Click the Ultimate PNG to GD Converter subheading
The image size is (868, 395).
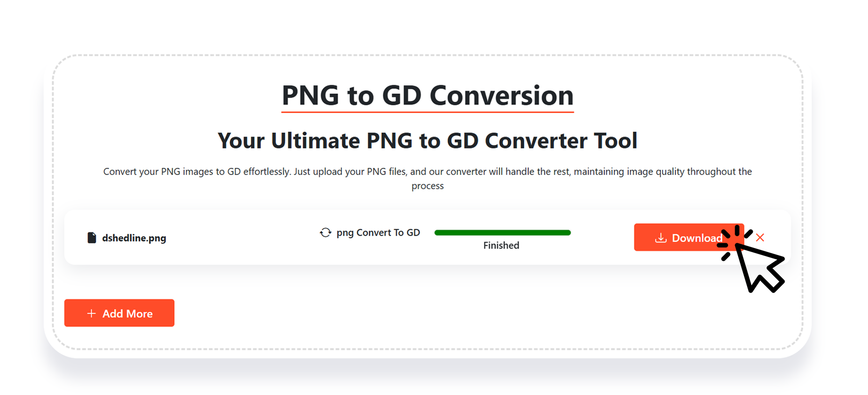pos(427,141)
